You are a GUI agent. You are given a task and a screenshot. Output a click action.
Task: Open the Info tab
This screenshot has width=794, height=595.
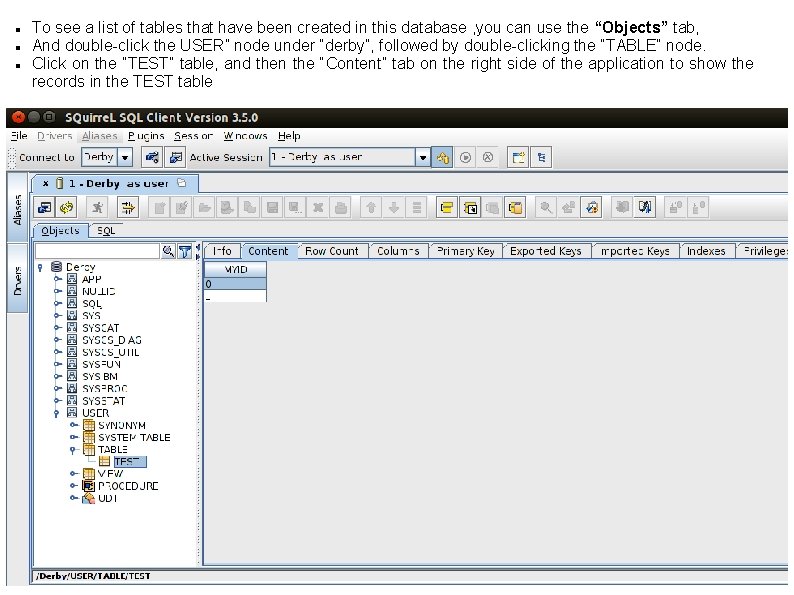coord(222,251)
